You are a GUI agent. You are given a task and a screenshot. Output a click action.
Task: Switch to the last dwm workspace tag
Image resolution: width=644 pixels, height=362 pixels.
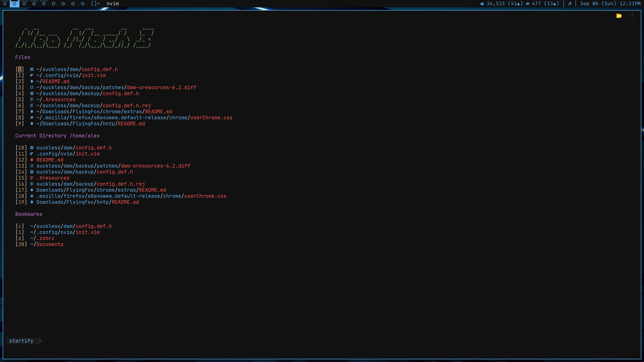(83, 4)
